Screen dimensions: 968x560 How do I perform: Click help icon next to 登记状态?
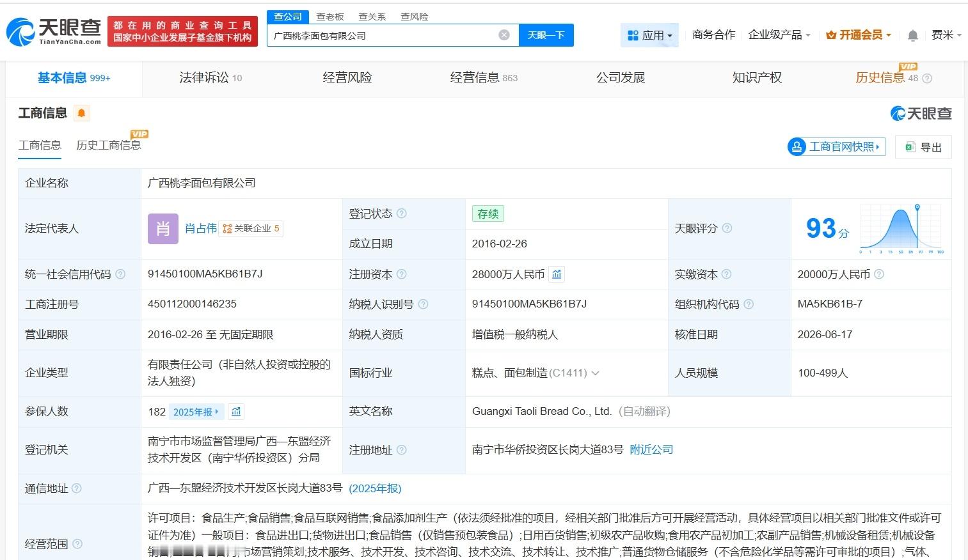[401, 214]
